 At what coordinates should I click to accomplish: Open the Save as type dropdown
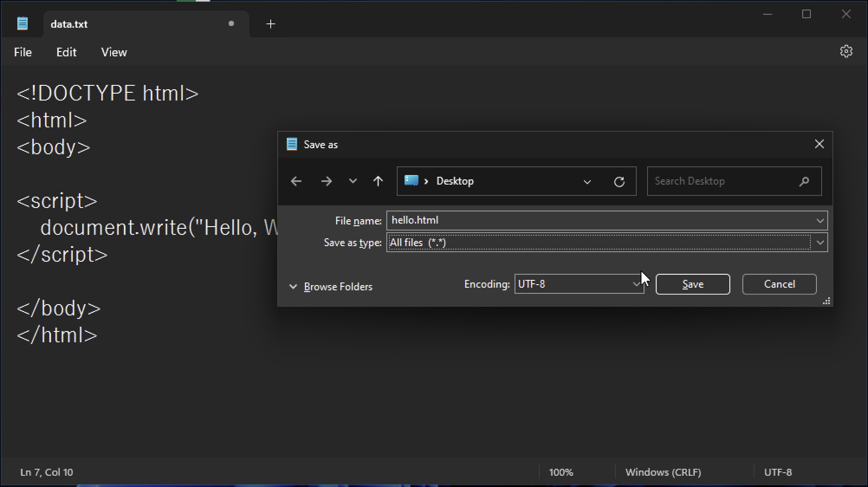point(820,242)
